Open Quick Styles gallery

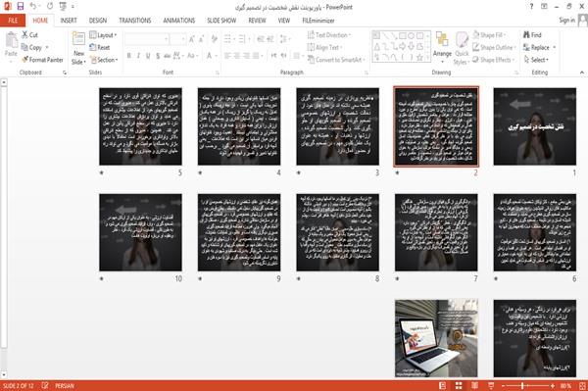tap(462, 49)
